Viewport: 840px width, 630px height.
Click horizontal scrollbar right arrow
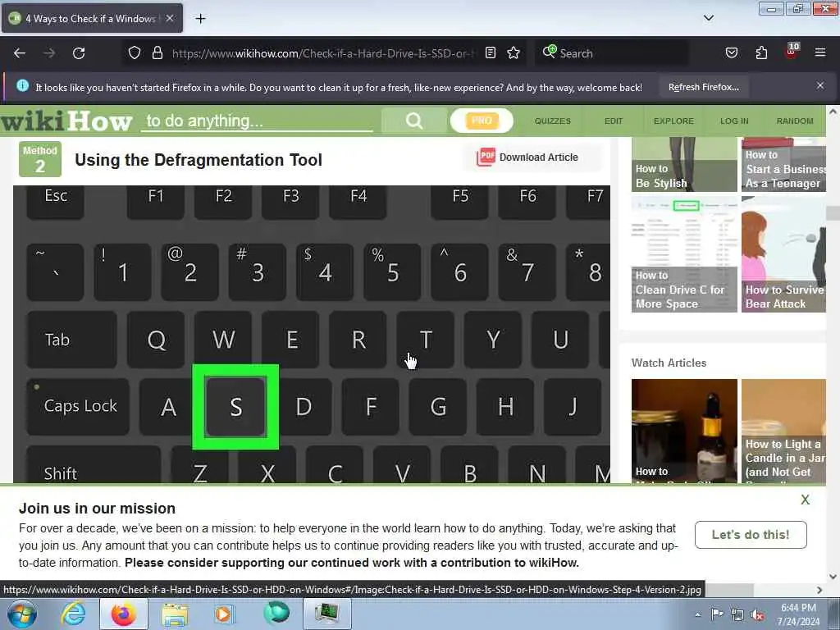(x=819, y=590)
